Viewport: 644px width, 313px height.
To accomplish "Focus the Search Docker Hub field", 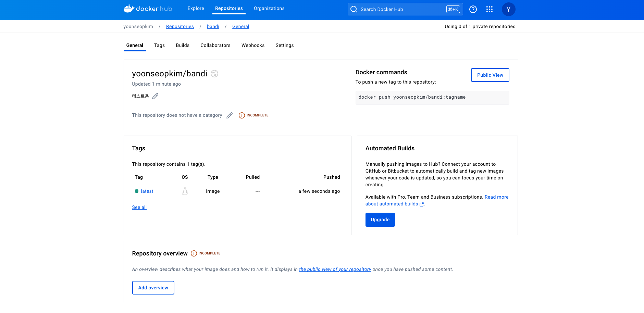I will pos(405,9).
